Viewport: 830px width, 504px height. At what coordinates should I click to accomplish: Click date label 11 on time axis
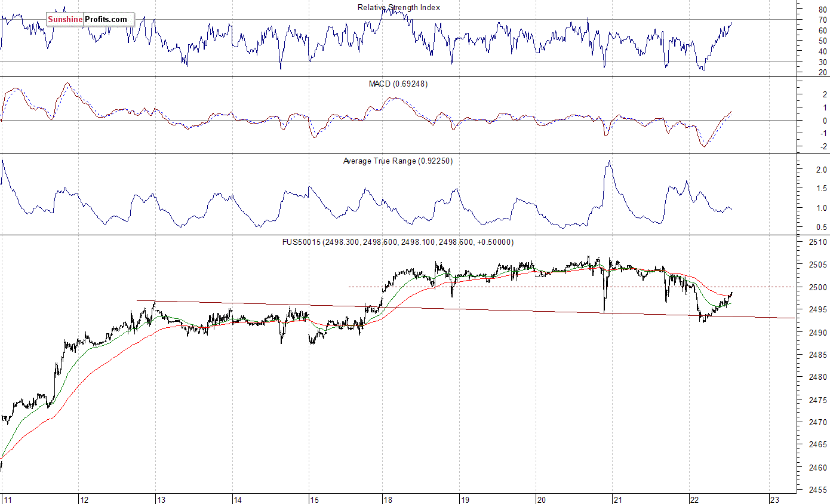[7, 499]
